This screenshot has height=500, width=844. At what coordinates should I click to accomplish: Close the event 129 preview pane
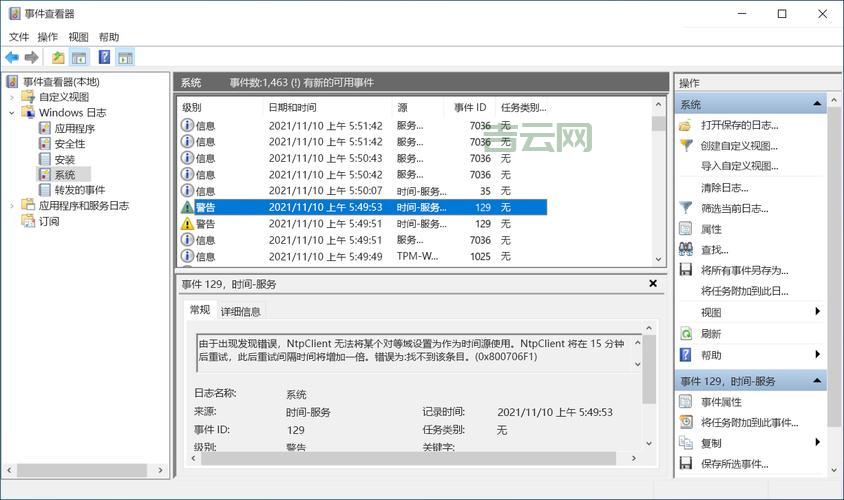[x=653, y=283]
